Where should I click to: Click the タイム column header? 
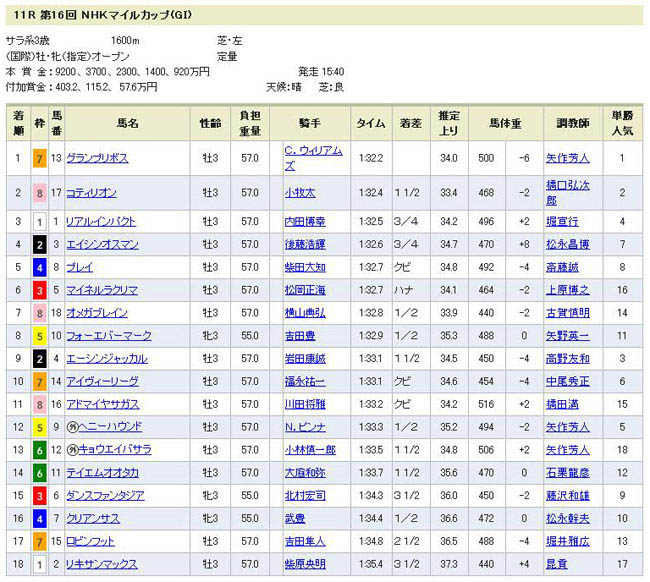coord(371,123)
